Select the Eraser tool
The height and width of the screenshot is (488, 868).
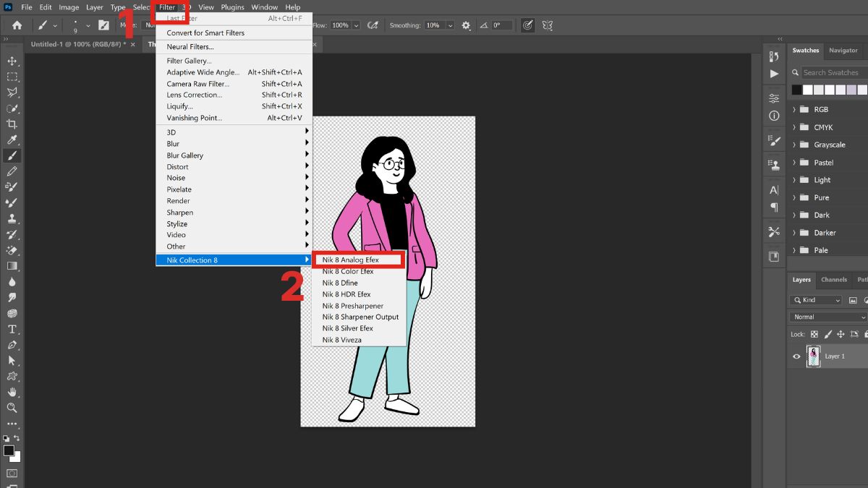12,250
